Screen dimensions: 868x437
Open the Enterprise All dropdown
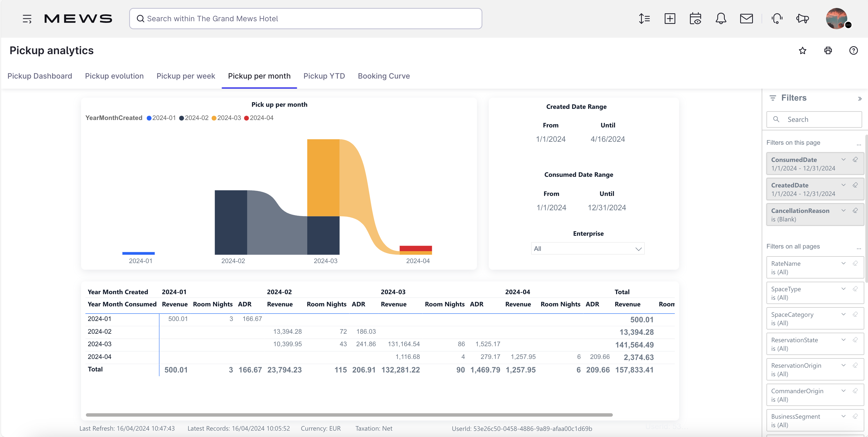pos(587,249)
